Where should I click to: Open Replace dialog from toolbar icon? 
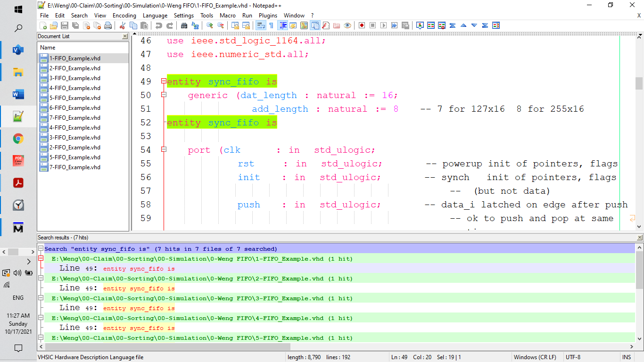coord(195,25)
